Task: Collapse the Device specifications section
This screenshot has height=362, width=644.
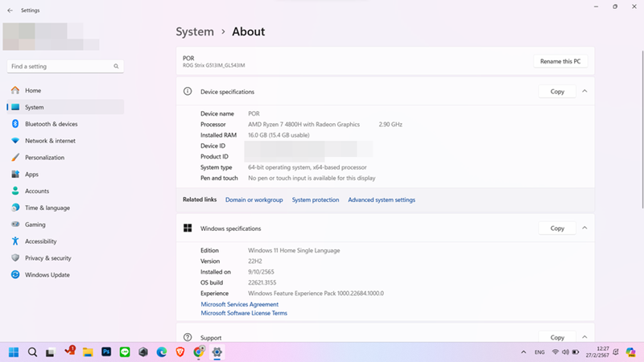Action: (584, 92)
